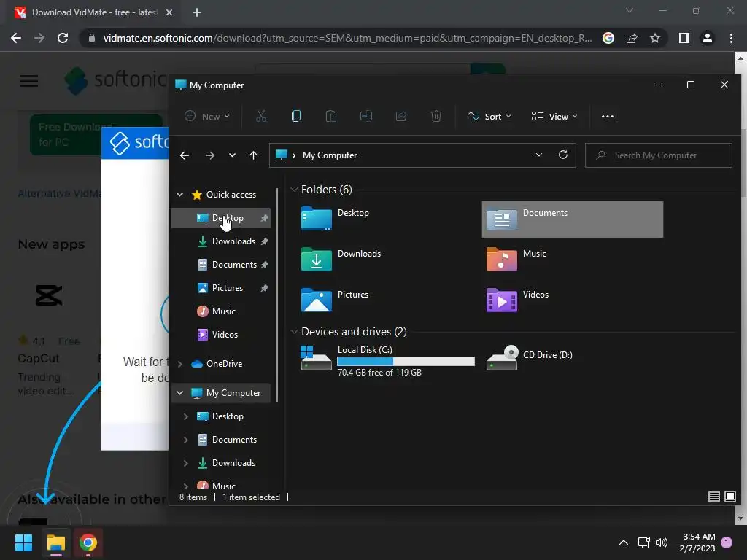Collapse the Quick access tree node
747x560 pixels.
point(179,194)
